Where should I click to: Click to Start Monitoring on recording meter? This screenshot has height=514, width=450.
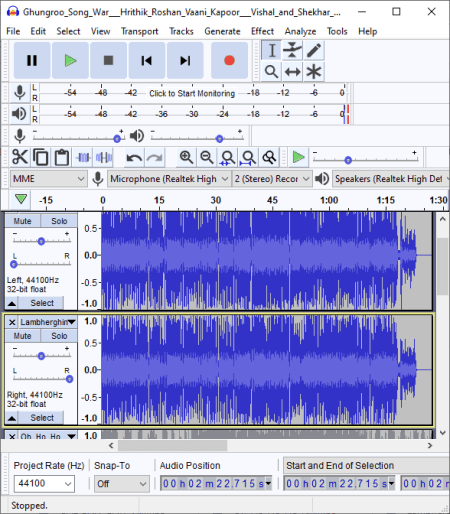tap(192, 93)
